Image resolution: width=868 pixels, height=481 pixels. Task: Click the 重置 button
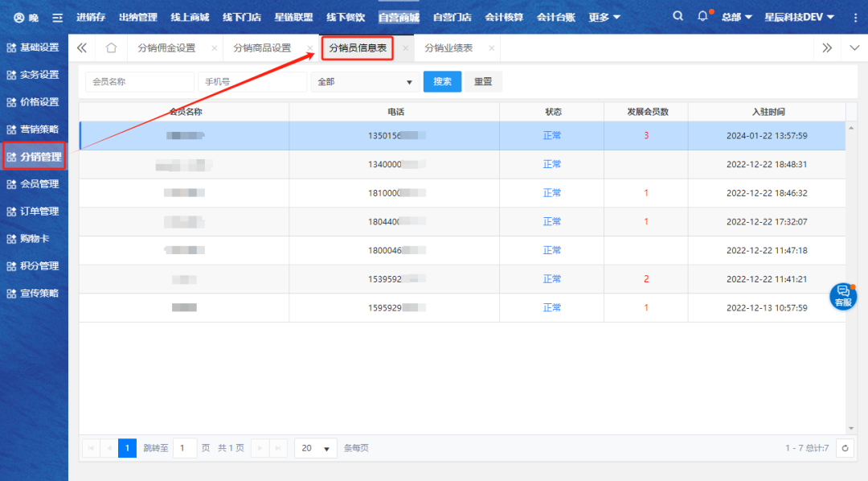pyautogui.click(x=483, y=81)
